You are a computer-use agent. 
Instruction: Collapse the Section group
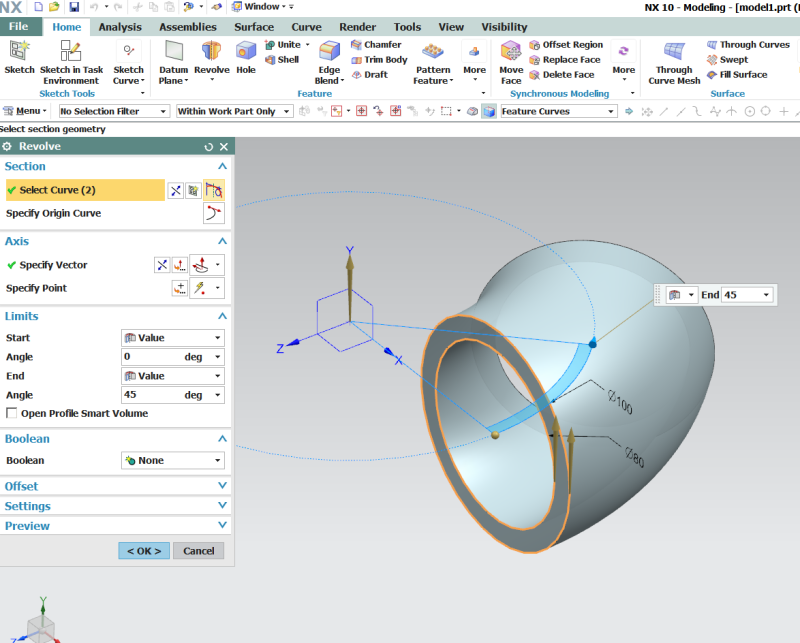(222, 166)
